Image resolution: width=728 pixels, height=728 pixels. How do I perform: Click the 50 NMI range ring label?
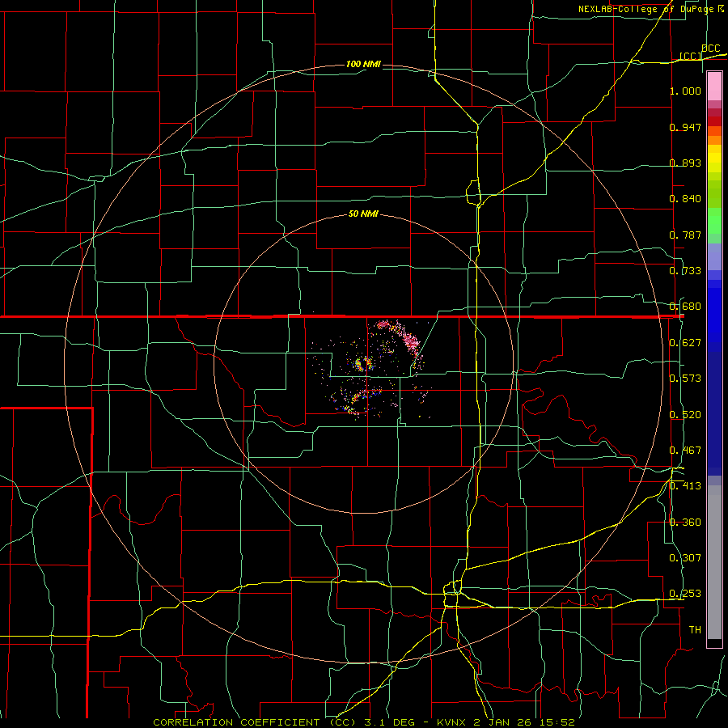click(363, 214)
